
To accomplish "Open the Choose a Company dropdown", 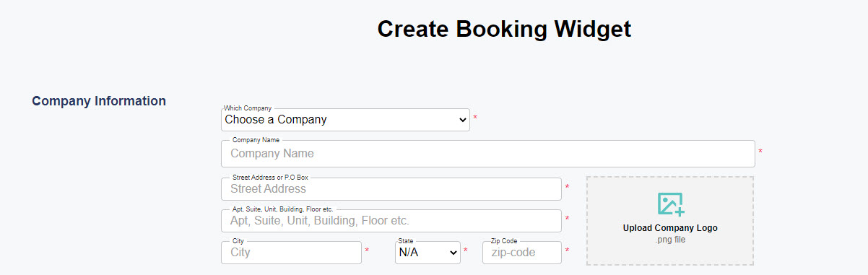I will click(x=345, y=120).
